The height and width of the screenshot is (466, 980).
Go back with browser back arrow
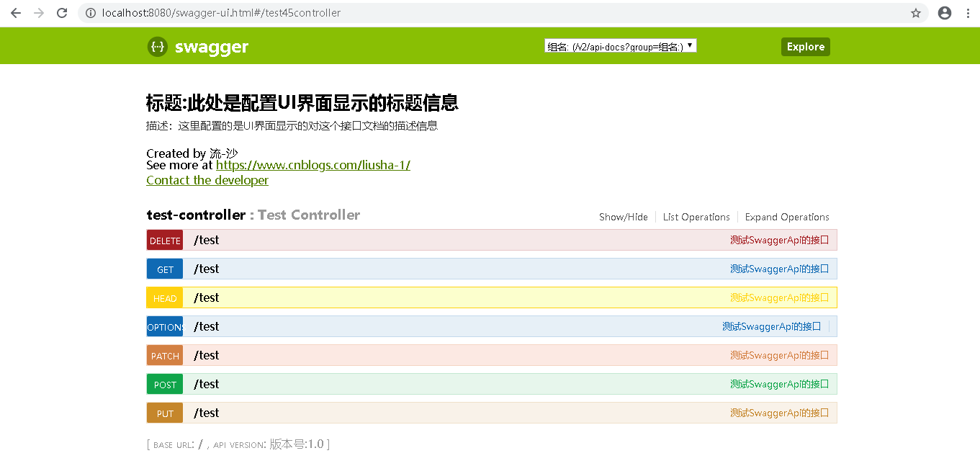point(15,13)
